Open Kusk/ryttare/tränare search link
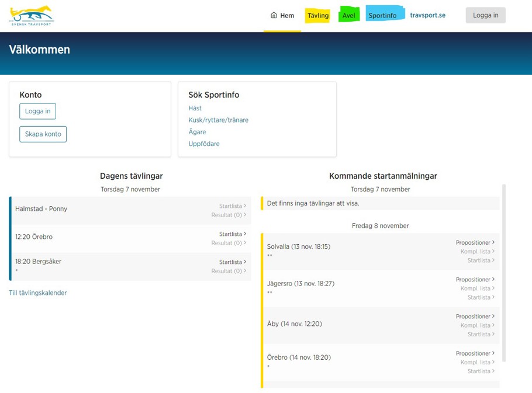The image size is (532, 393). (x=218, y=120)
